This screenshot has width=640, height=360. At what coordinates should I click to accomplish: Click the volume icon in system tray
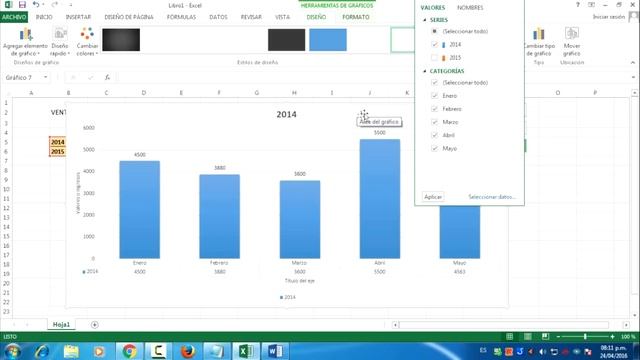tap(542, 351)
